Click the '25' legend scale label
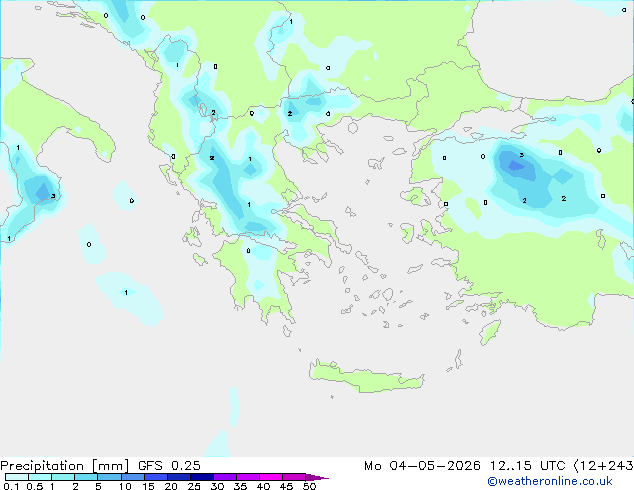 click(194, 486)
